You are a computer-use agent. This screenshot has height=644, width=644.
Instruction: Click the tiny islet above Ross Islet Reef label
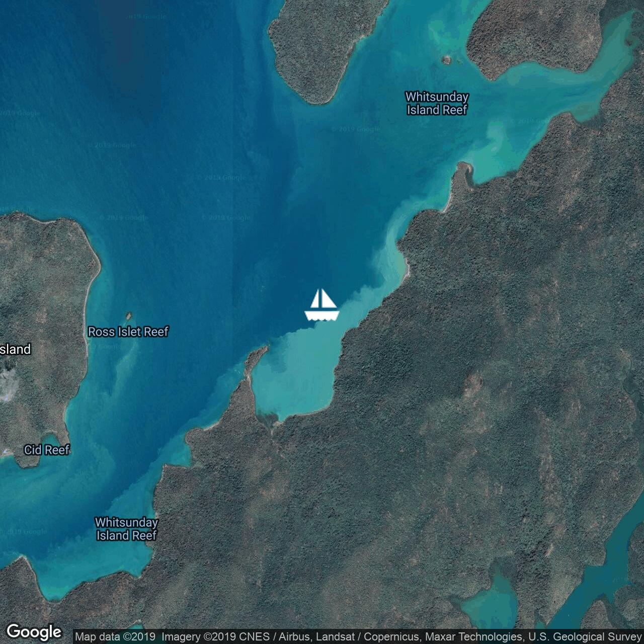128,316
